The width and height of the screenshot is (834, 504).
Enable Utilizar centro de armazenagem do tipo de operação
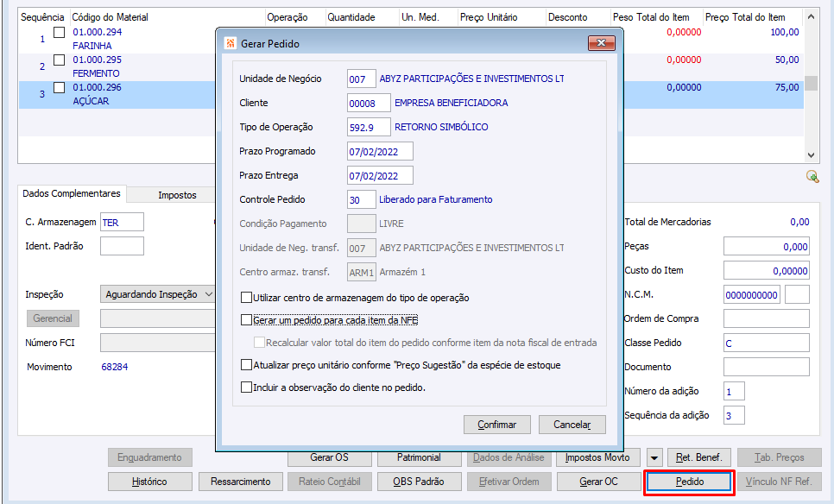click(x=246, y=297)
